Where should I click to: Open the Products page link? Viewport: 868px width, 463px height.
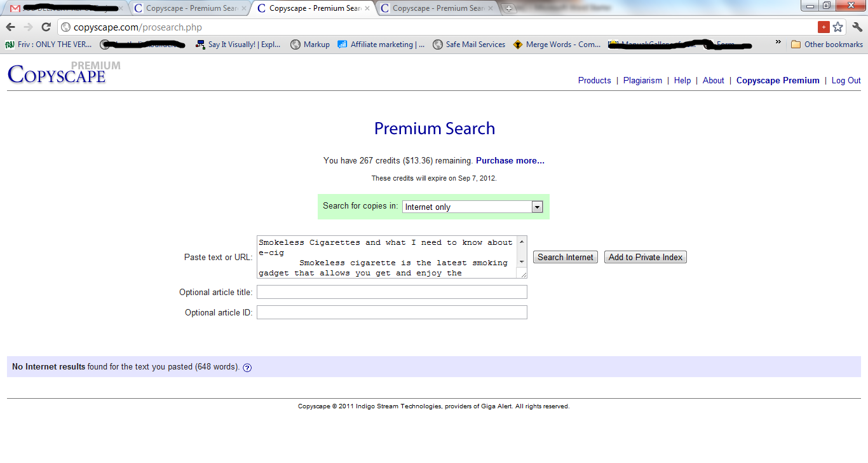pyautogui.click(x=595, y=81)
